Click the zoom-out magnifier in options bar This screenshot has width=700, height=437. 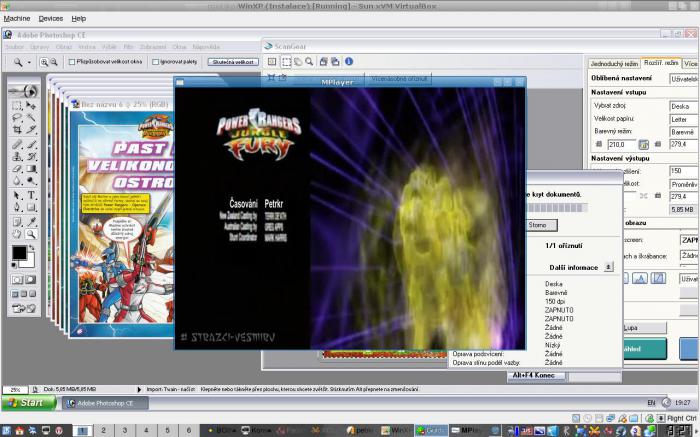(54, 62)
